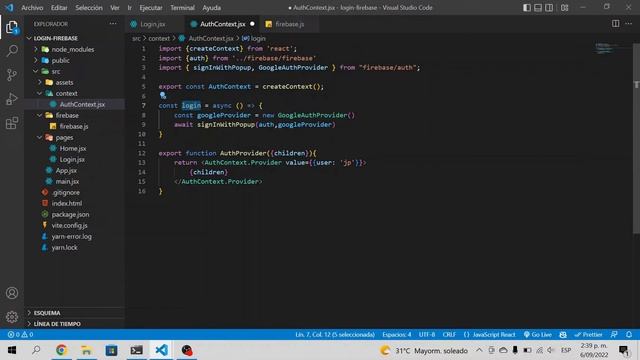Click the Visual Studio Code taskbar icon
The height and width of the screenshot is (360, 640).
click(162, 350)
